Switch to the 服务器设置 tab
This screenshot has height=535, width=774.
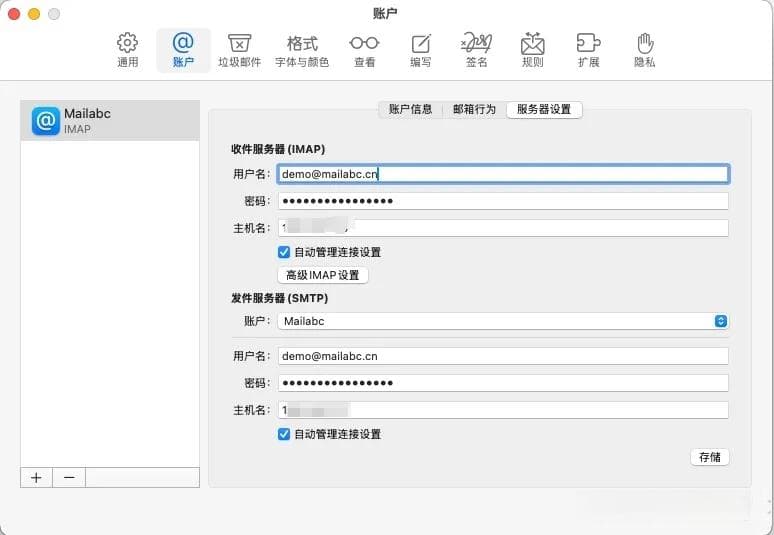[x=544, y=110]
